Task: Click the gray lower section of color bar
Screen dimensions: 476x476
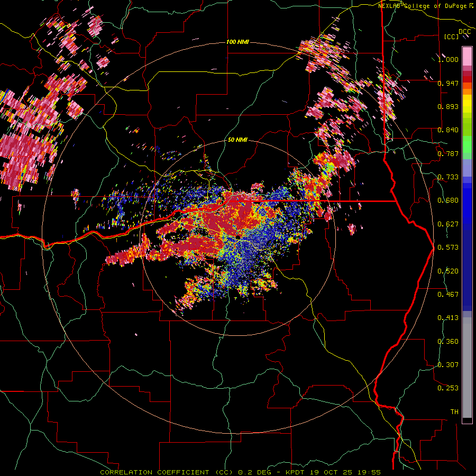Action: [x=467, y=368]
